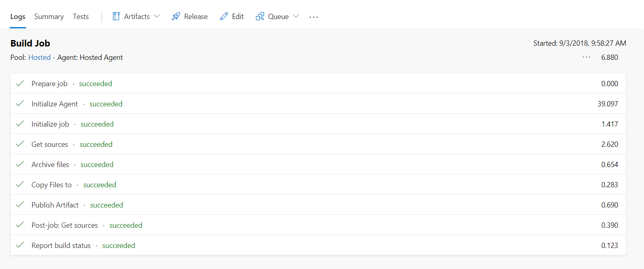
Task: Open the Get sources step log
Action: click(x=318, y=144)
